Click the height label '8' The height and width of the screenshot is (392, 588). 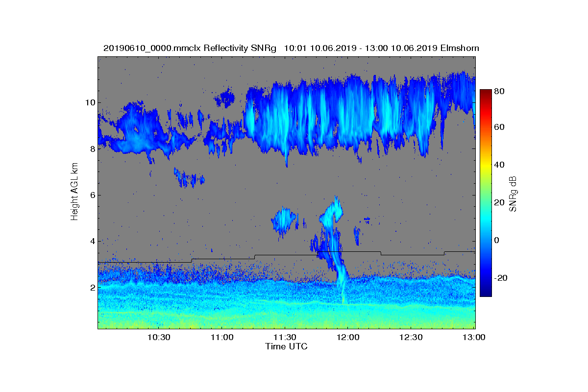tap(92, 148)
